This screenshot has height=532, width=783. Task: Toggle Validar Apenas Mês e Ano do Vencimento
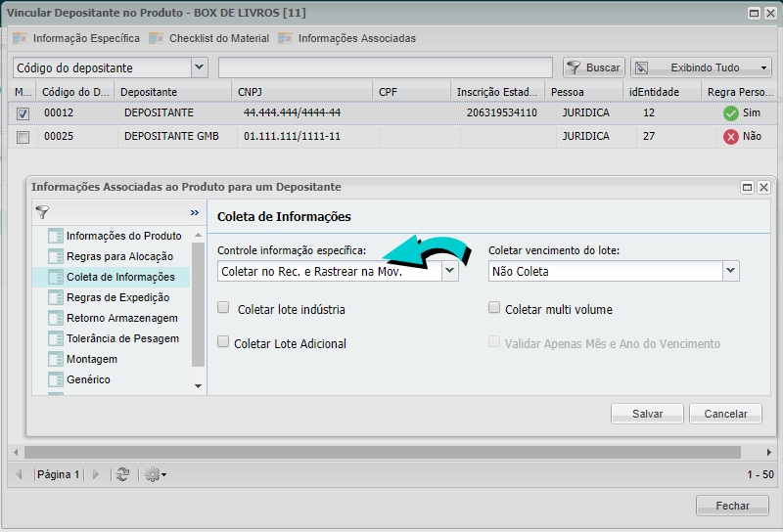(x=494, y=341)
